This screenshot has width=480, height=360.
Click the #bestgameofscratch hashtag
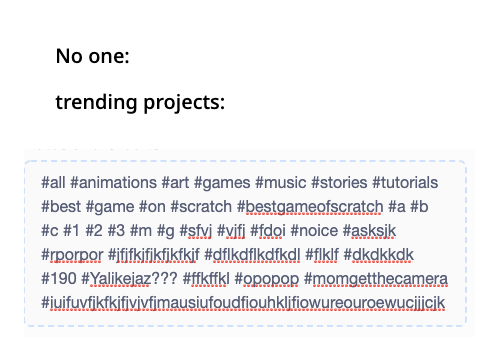[310, 207]
